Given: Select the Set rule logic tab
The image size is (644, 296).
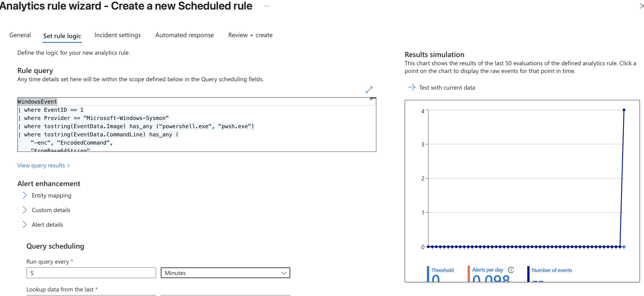Looking at the screenshot, I should tap(62, 36).
